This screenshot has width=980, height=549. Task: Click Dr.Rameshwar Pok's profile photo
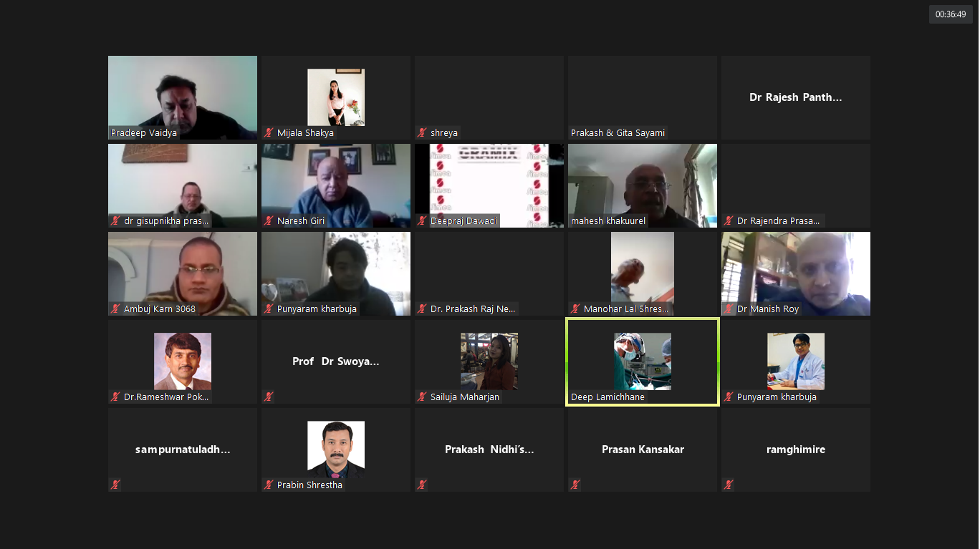point(183,361)
